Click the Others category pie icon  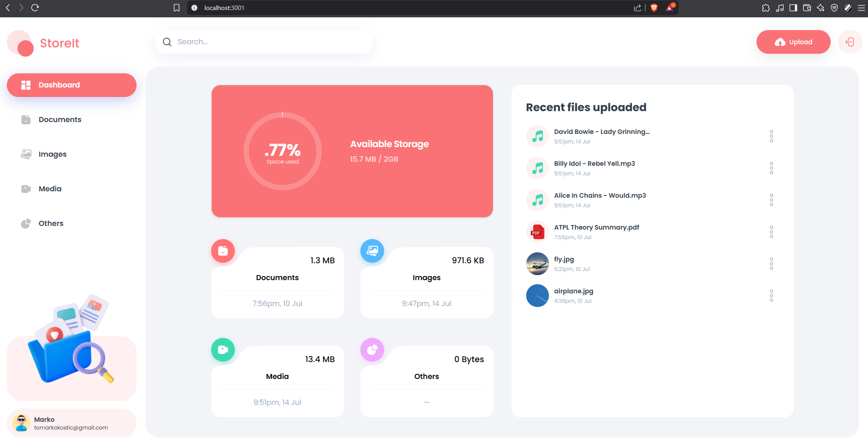pos(372,350)
